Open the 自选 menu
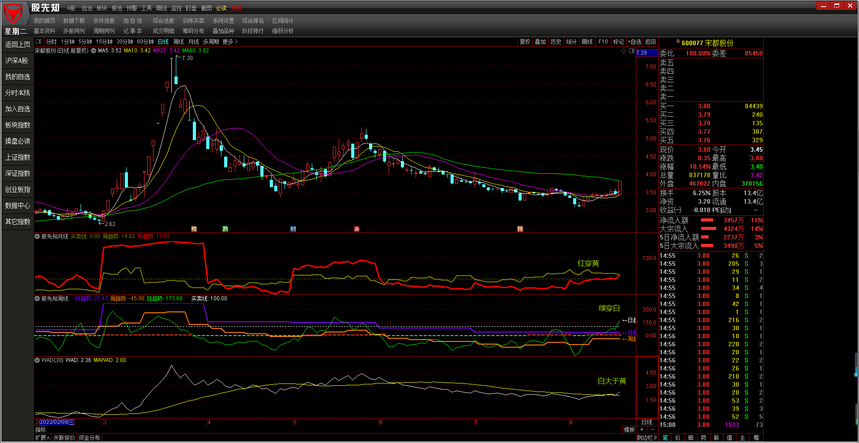The image size is (859, 443). coord(87,9)
